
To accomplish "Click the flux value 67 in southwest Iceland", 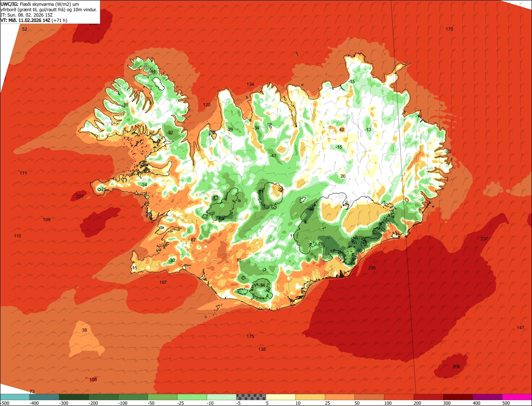I will click(193, 240).
